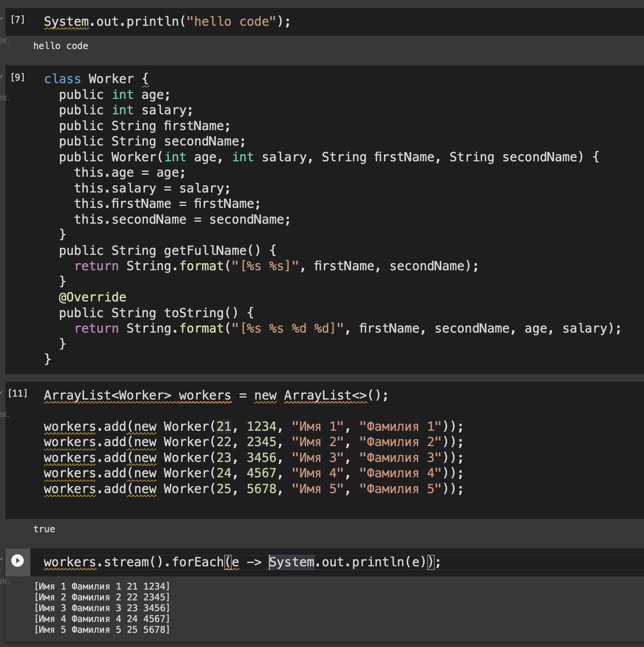This screenshot has width=644, height=647.
Task: Click the "class Worker {" declaration line
Action: click(x=96, y=79)
